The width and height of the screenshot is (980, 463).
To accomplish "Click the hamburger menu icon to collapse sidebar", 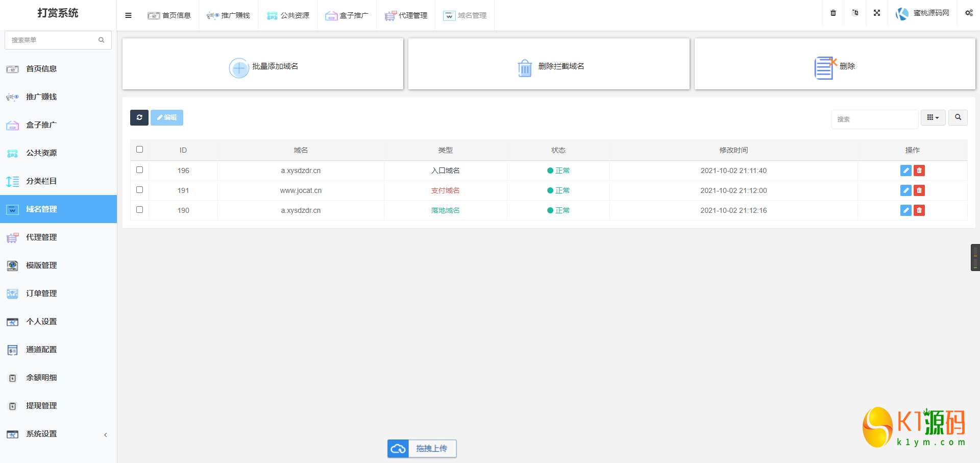I will [128, 15].
